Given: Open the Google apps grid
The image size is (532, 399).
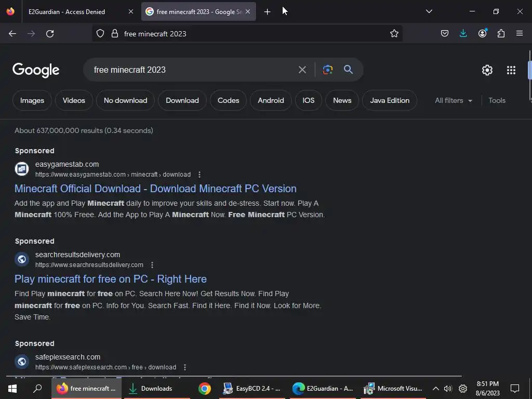Looking at the screenshot, I should [511, 70].
